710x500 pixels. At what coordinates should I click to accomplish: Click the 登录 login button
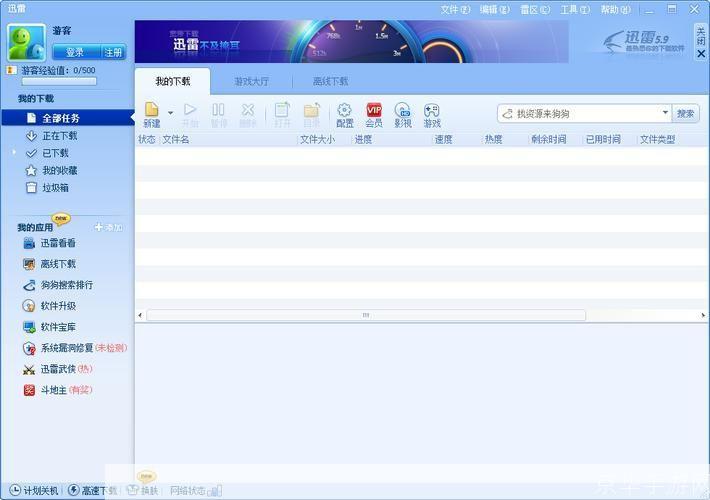[x=76, y=53]
